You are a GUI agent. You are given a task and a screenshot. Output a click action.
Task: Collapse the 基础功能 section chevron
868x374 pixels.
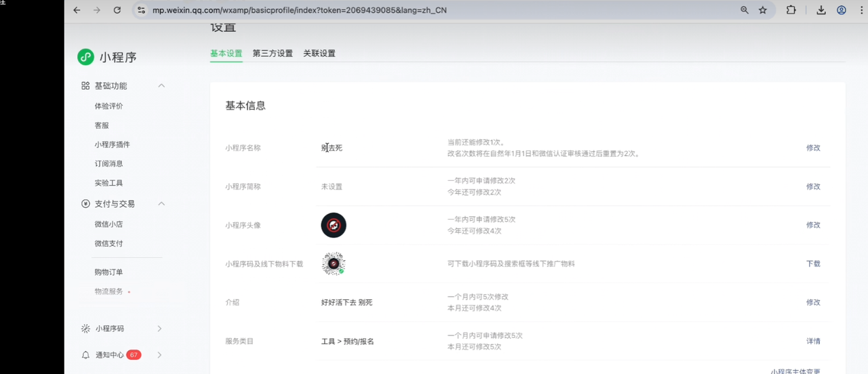pyautogui.click(x=161, y=86)
